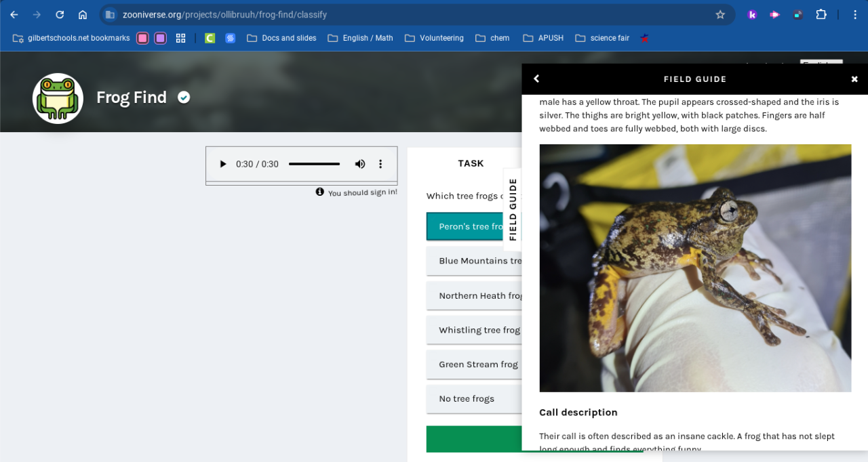Screen dimensions: 868x462
Task: Open APUSH bookmark folder
Action: (543, 38)
